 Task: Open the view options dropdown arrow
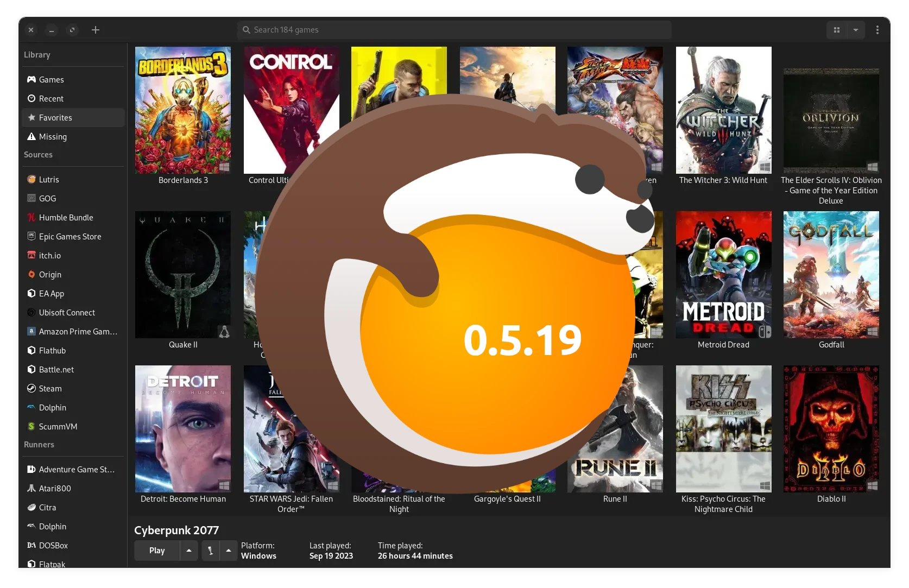pyautogui.click(x=856, y=30)
